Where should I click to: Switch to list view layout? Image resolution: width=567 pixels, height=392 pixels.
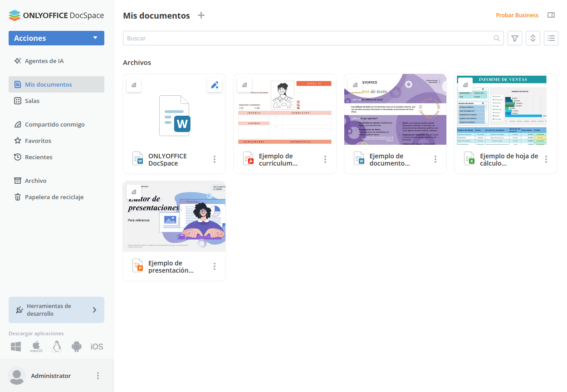(551, 39)
